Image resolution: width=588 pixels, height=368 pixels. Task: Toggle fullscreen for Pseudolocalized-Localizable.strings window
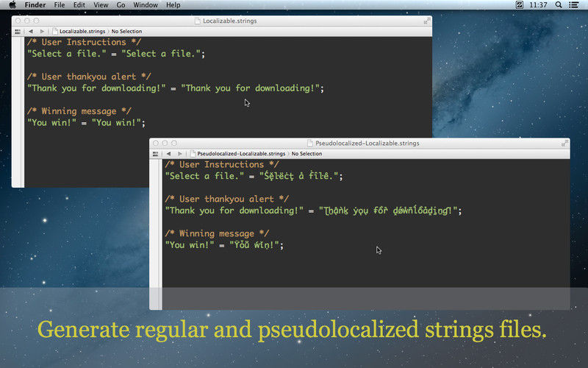[564, 143]
